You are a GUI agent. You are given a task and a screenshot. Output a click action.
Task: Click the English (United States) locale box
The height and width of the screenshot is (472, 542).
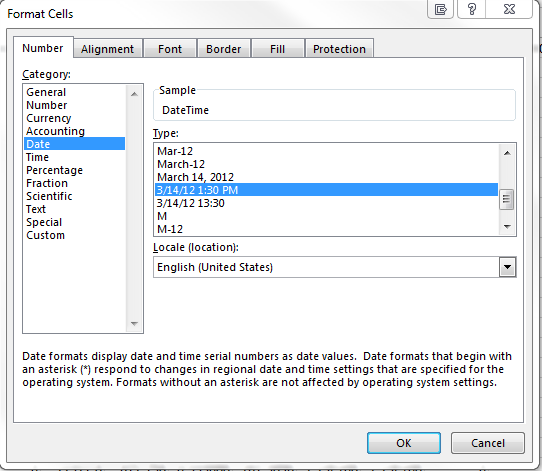(x=334, y=267)
